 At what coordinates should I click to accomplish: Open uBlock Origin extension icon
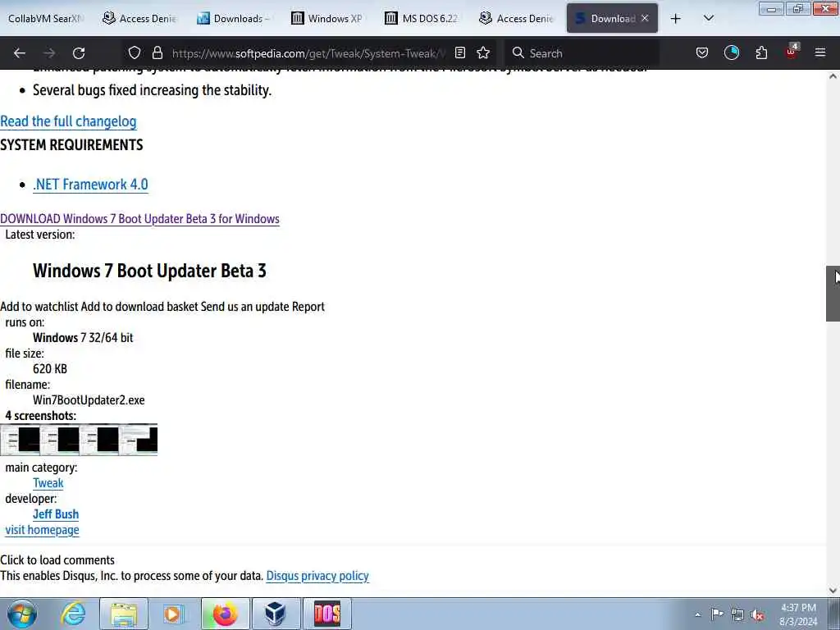pos(792,53)
